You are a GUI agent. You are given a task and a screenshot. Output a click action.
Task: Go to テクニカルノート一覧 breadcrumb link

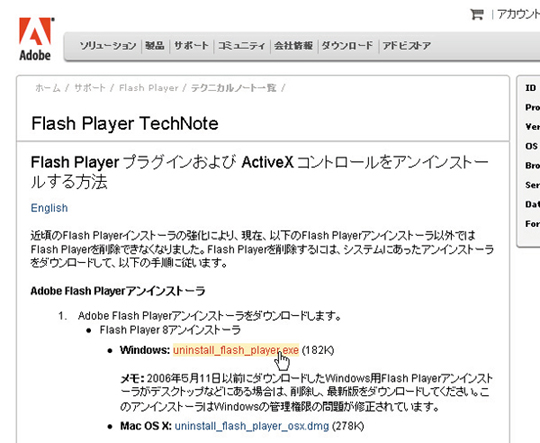[234, 88]
